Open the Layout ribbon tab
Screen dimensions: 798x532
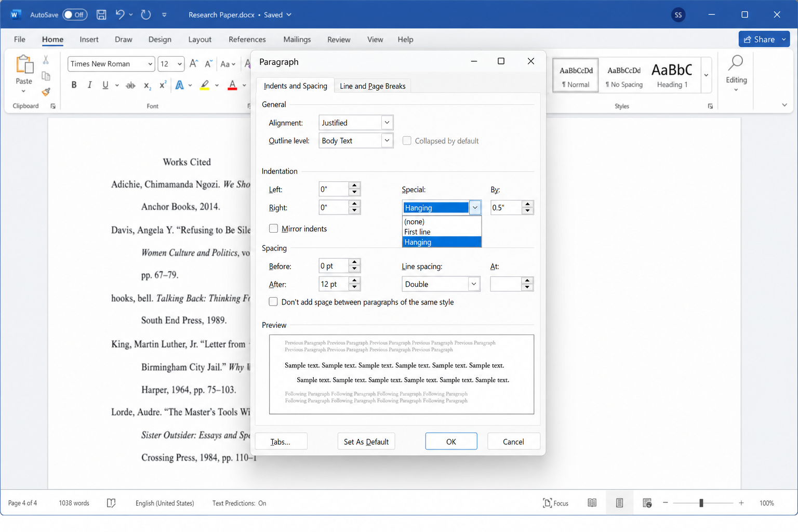(199, 39)
